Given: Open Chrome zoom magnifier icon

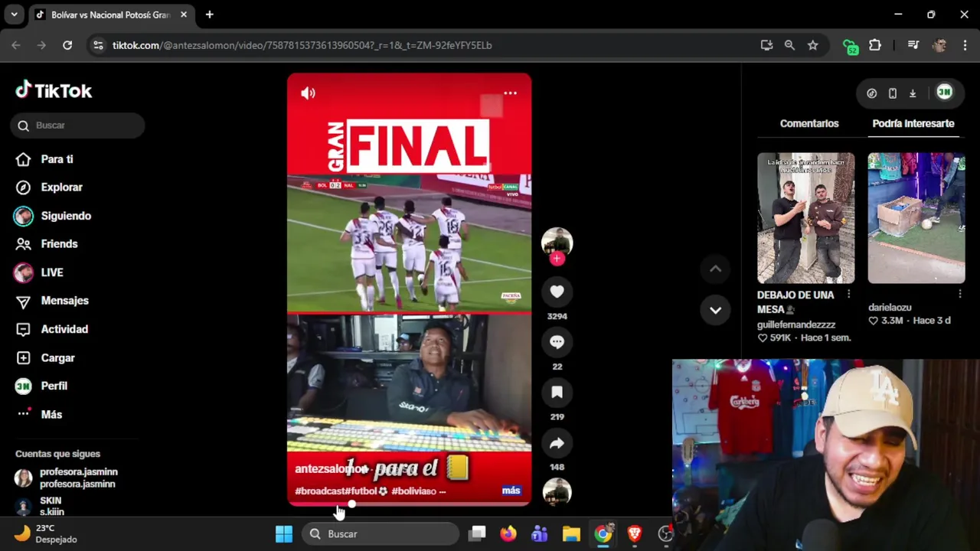Looking at the screenshot, I should (789, 45).
